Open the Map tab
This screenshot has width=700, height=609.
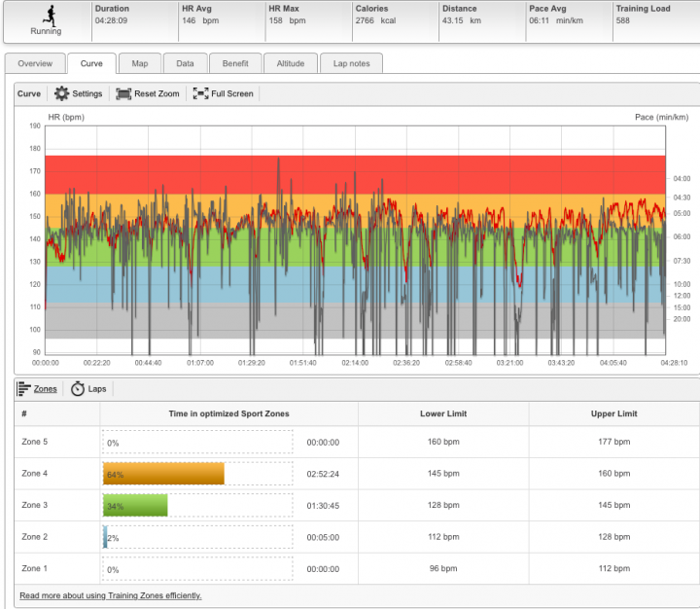click(140, 63)
